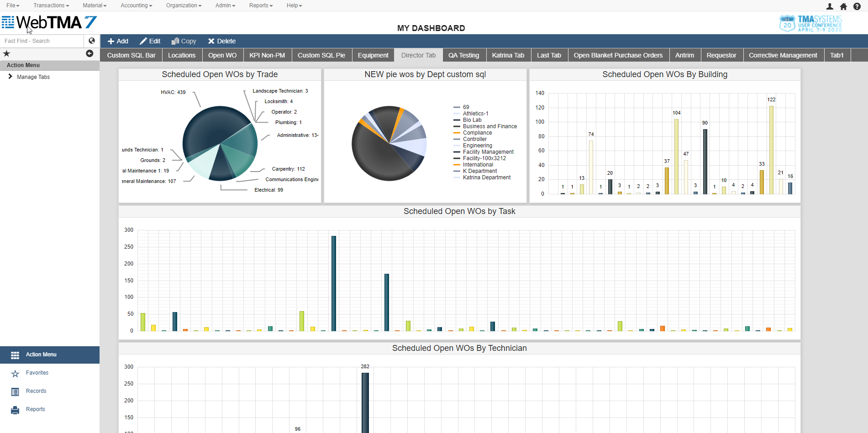The width and height of the screenshot is (868, 433).
Task: Toggle International series in pie legend
Action: point(478,164)
